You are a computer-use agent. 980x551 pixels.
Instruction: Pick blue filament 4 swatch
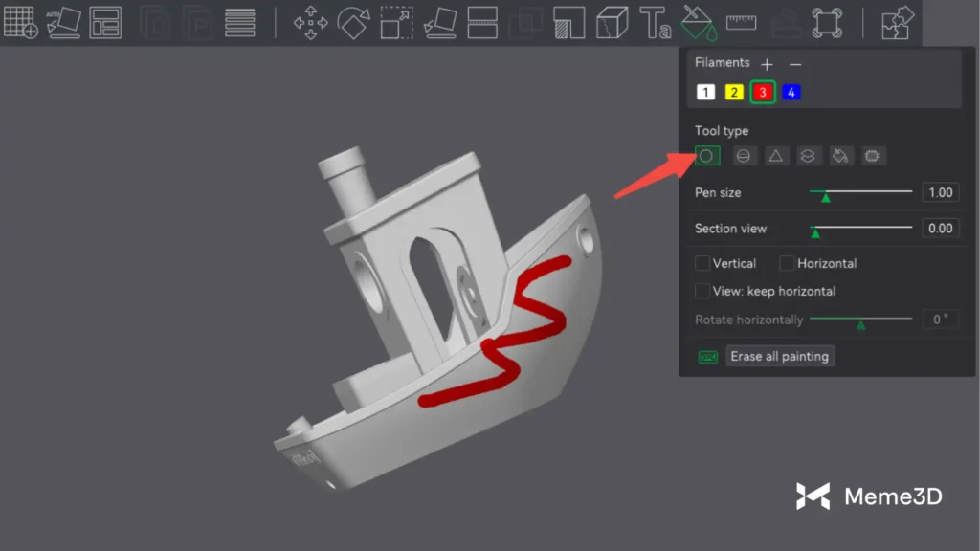pos(791,92)
